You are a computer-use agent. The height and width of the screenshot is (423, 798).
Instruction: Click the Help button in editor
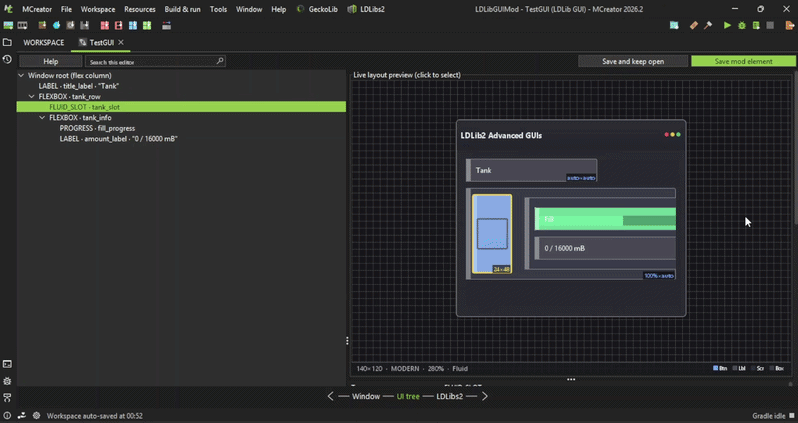point(50,61)
